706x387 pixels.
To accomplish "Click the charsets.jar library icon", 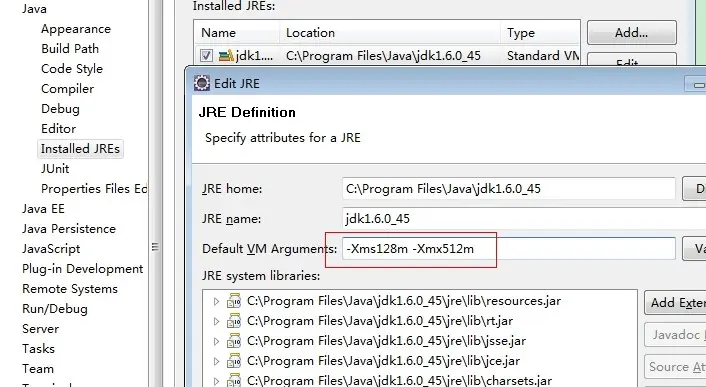I will click(x=234, y=381).
